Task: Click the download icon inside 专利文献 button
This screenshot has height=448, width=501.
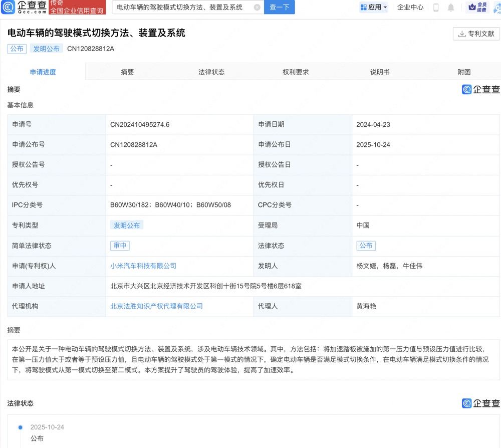Action: 461,34
